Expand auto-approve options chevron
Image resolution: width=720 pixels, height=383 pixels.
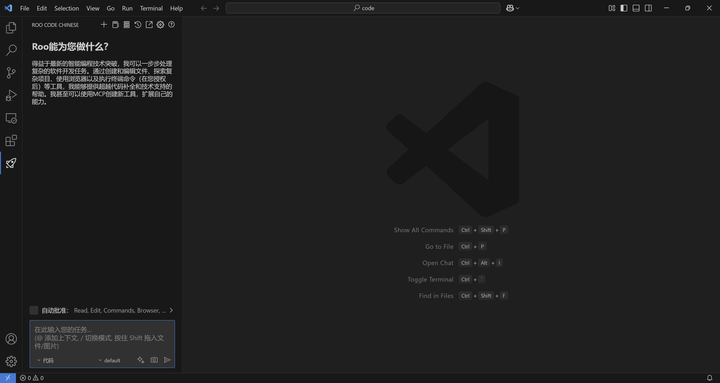[171, 310]
